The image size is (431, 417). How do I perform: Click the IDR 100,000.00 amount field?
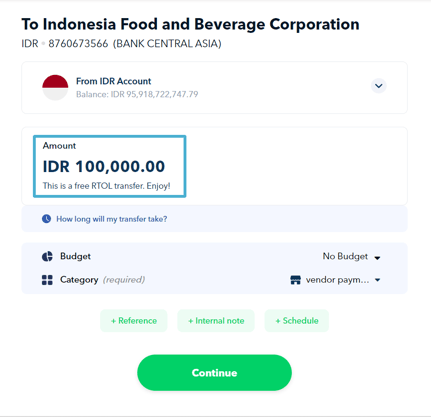pos(110,166)
